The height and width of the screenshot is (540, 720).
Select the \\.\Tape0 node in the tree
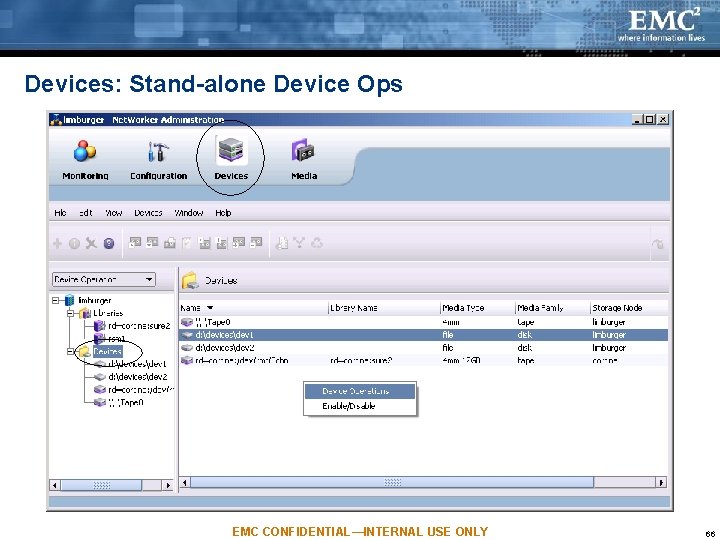(126, 403)
